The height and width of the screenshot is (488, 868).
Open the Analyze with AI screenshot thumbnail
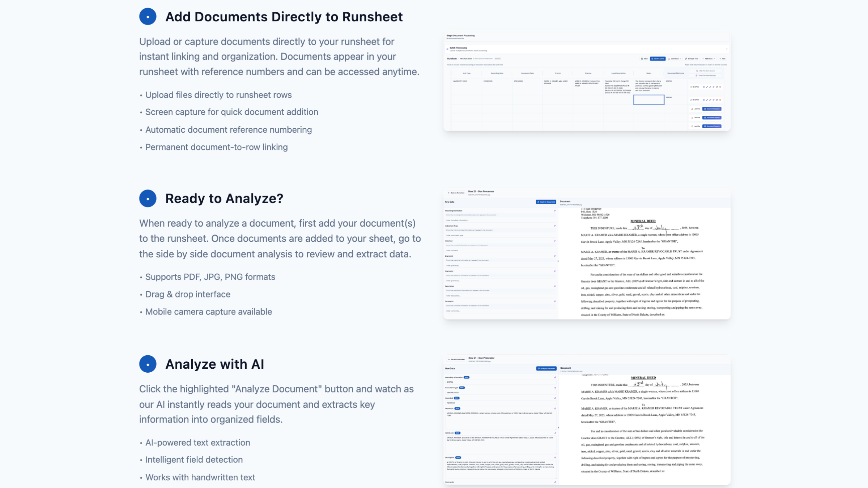pyautogui.click(x=587, y=419)
